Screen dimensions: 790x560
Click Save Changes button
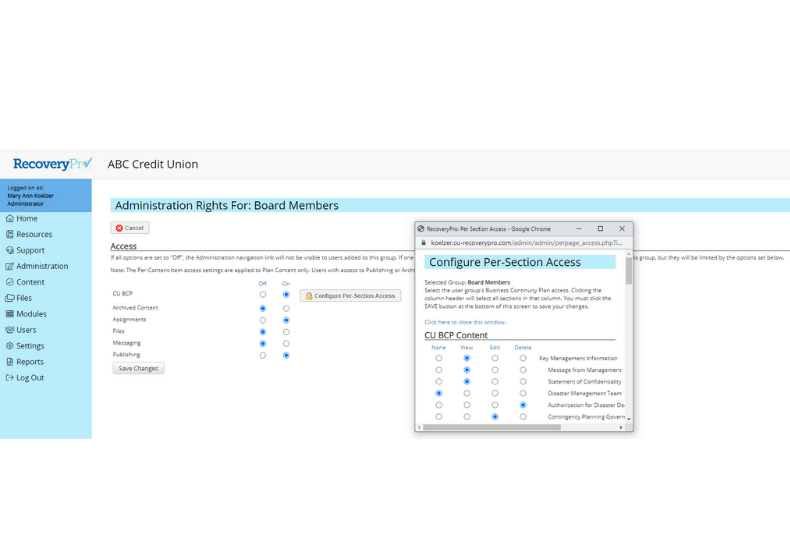click(x=138, y=368)
